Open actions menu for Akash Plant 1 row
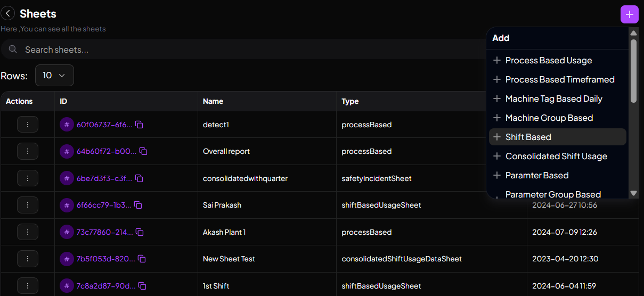Screen dimensions: 644x296 (x=28, y=232)
